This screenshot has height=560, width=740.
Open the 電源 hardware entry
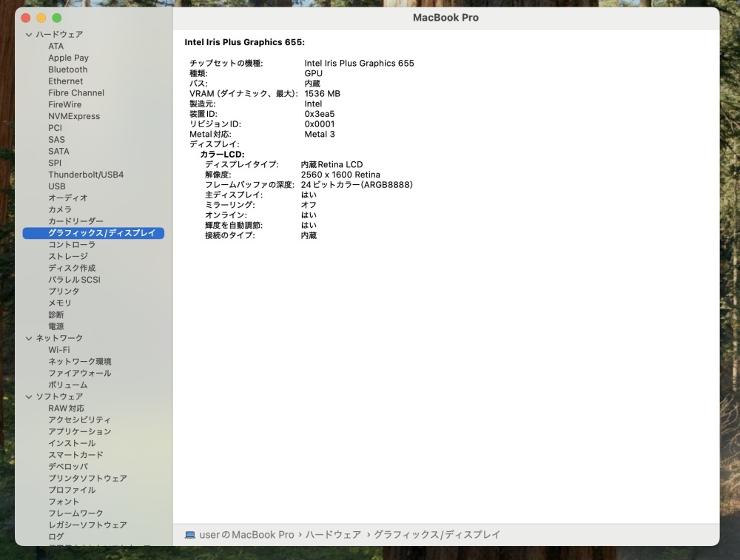coord(55,326)
